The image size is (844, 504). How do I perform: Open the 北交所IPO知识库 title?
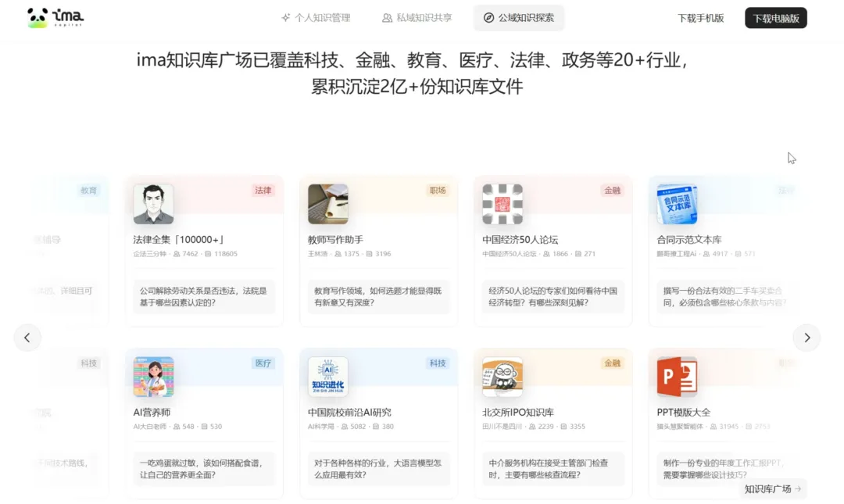(x=518, y=413)
